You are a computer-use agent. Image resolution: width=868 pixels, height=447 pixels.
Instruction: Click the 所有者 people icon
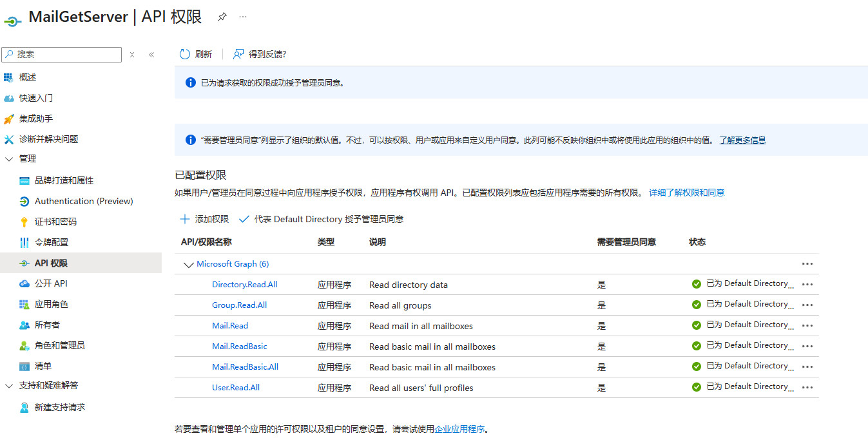pyautogui.click(x=24, y=325)
